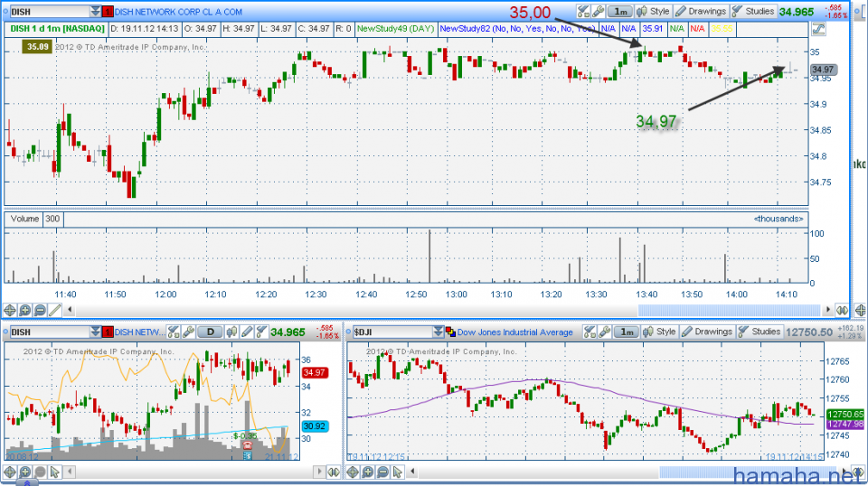This screenshot has width=868, height=486.
Task: Click $DJI symbol input field
Action: click(x=392, y=332)
